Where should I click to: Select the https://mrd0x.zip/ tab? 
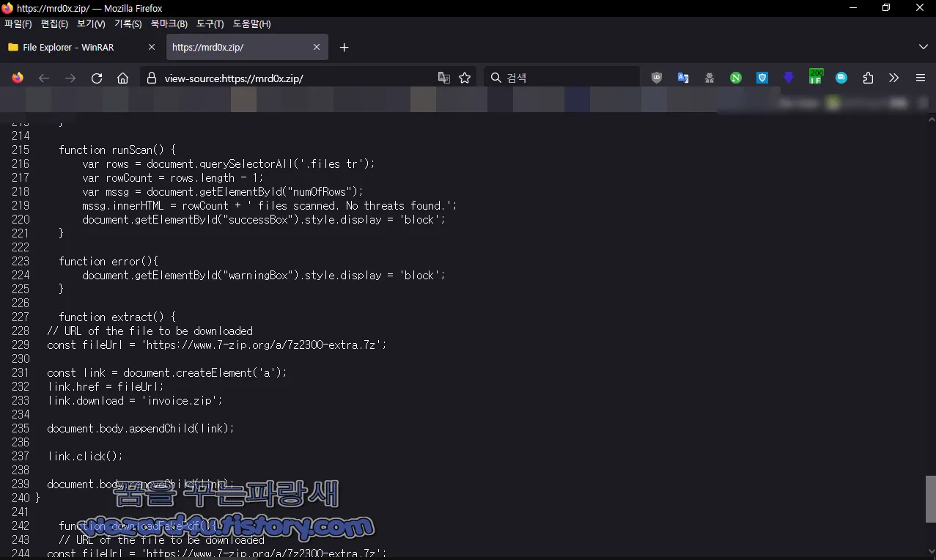tap(246, 47)
